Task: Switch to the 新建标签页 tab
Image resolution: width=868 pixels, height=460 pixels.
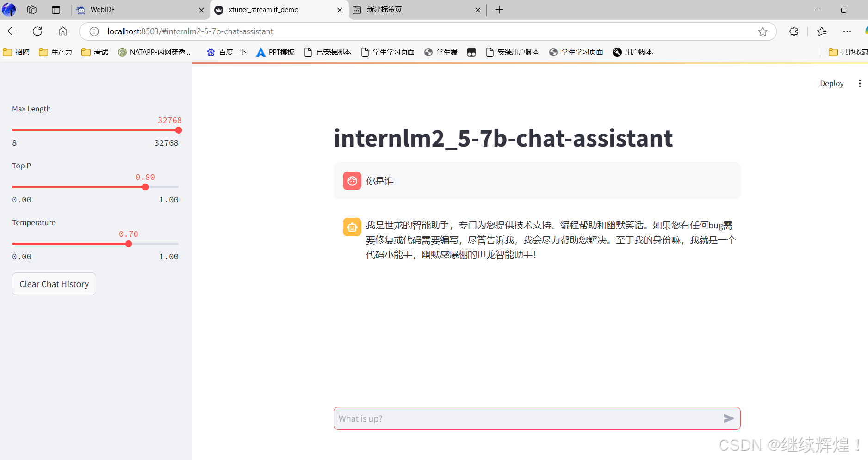Action: click(384, 9)
